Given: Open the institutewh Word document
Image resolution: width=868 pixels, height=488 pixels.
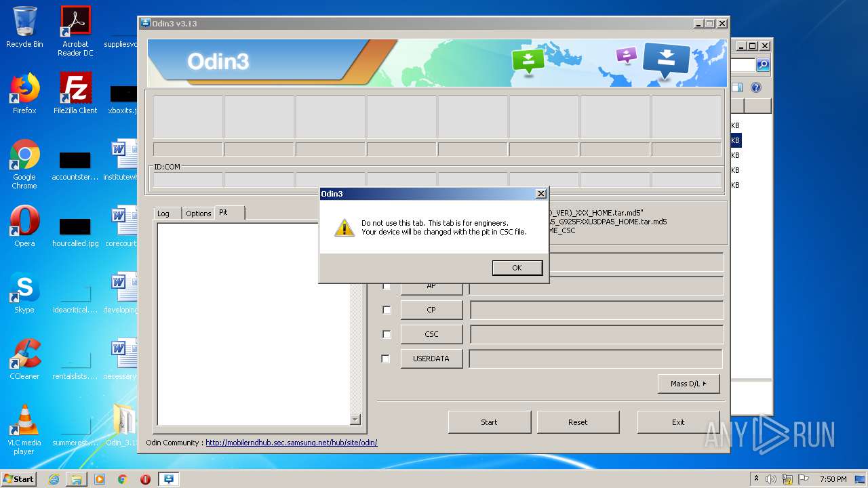Looking at the screenshot, I should tap(122, 160).
